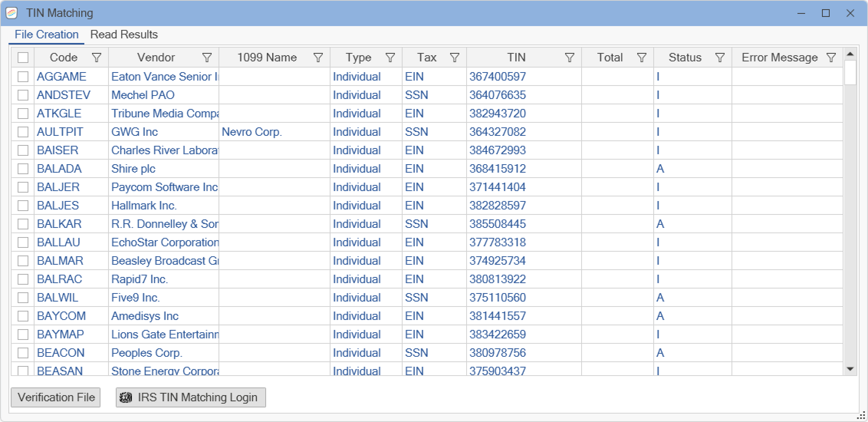Select 1099 Name cell Nevro Corp.
Screen dimensions: 868x422
(x=275, y=132)
